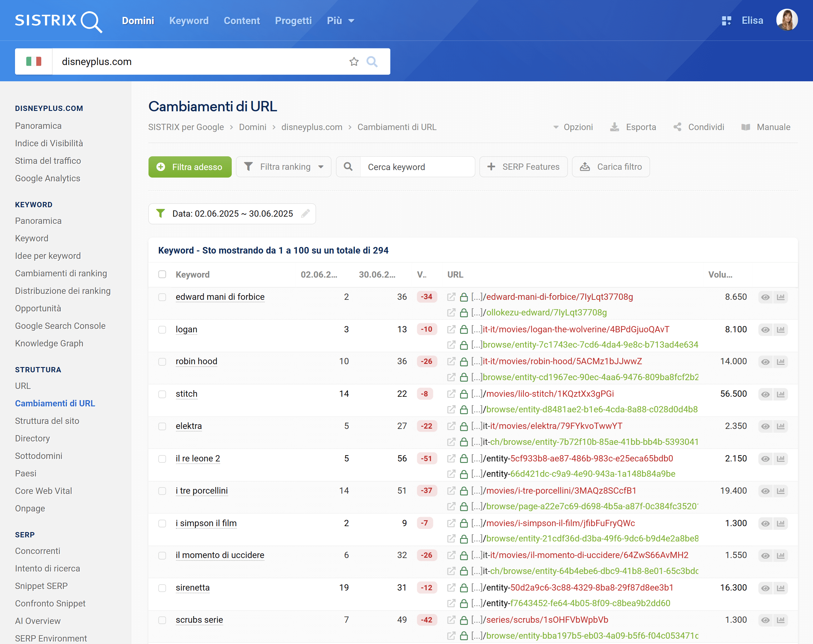The height and width of the screenshot is (644, 813).
Task: Click the magnifier search icon for disneyplus.com
Action: [x=372, y=62]
